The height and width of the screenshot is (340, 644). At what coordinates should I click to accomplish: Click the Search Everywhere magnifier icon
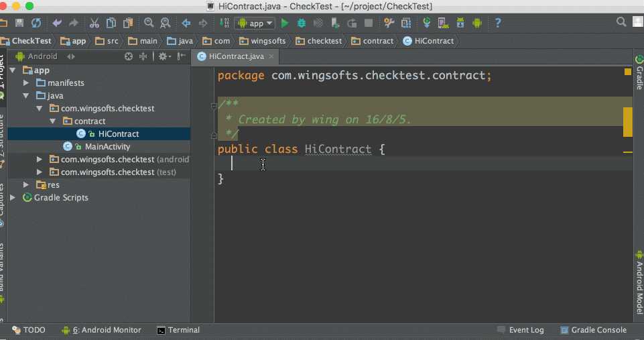click(621, 21)
